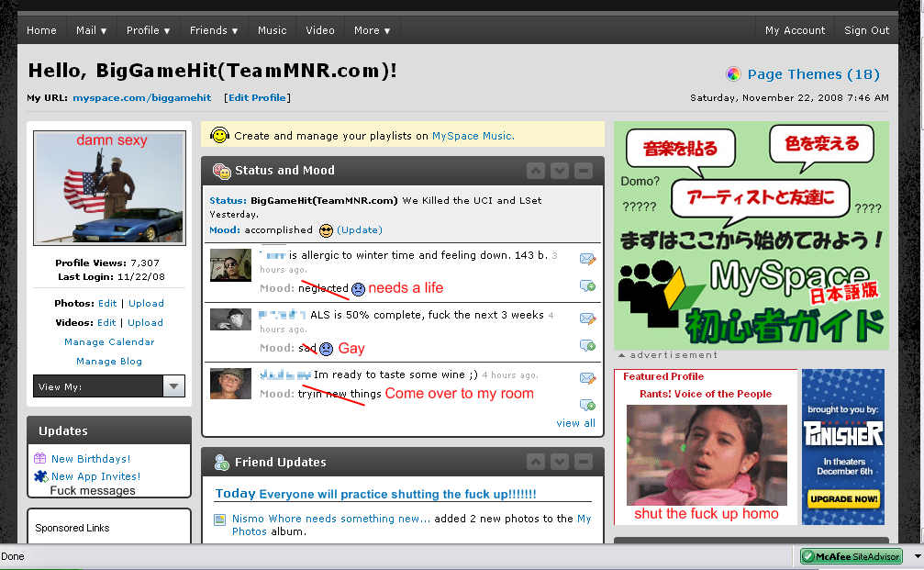Open the Manage Calendar link
Image resolution: width=924 pixels, height=570 pixels.
[x=109, y=341]
